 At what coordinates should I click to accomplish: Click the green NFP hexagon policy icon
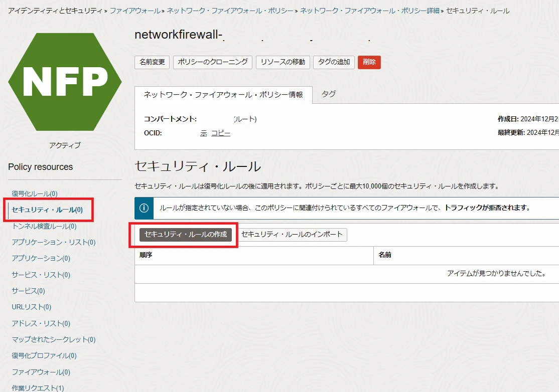[x=65, y=82]
